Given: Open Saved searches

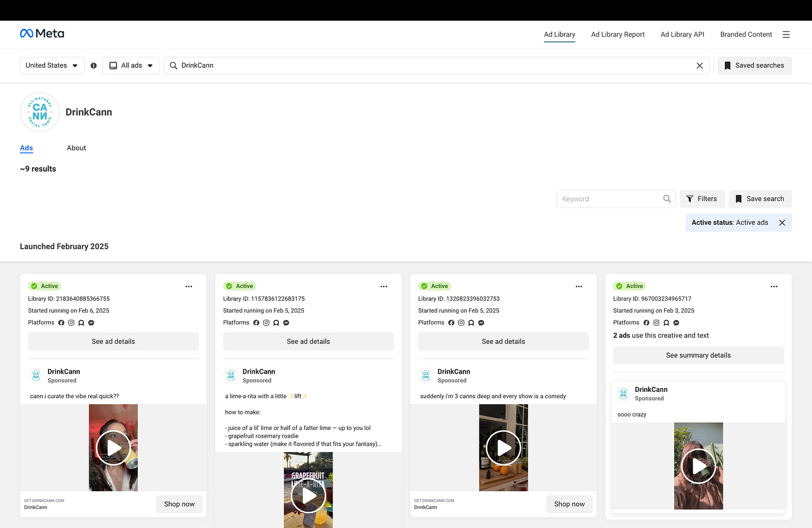Looking at the screenshot, I should (x=755, y=66).
